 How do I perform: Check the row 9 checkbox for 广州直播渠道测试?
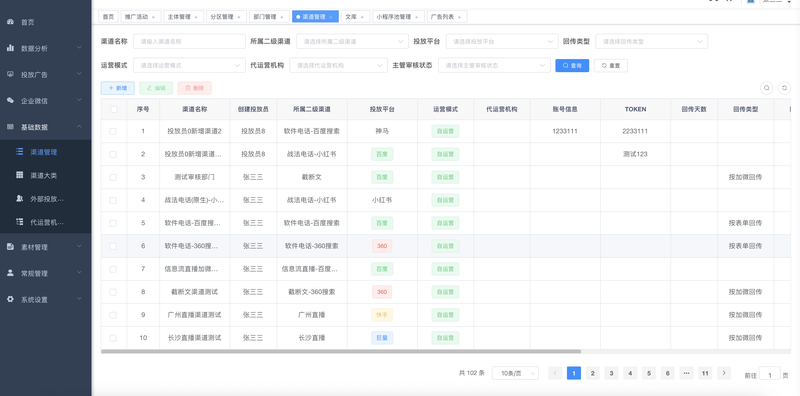113,315
